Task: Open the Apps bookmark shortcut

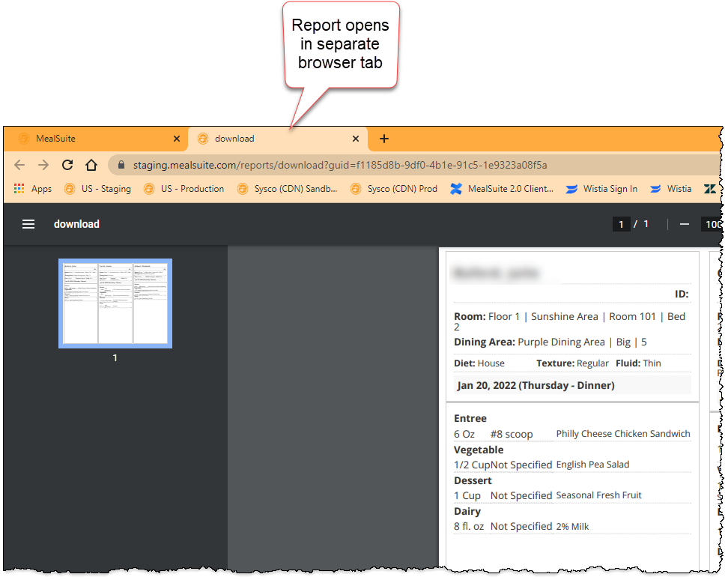Action: (33, 189)
